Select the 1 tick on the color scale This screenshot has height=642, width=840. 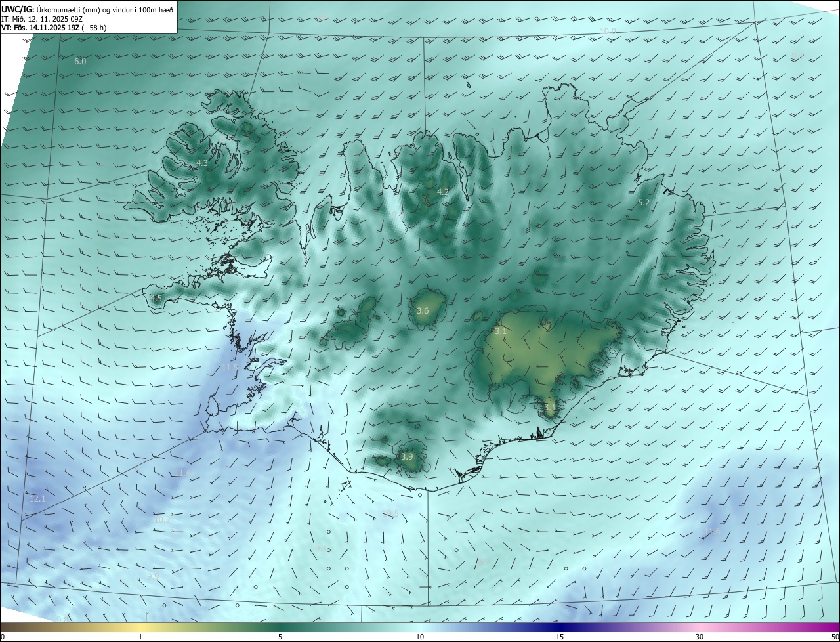[x=140, y=637]
